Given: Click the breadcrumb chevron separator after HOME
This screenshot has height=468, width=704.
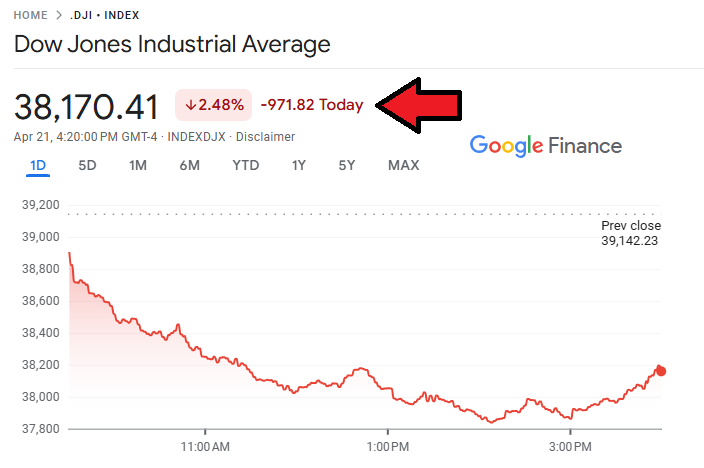Looking at the screenshot, I should tap(59, 15).
